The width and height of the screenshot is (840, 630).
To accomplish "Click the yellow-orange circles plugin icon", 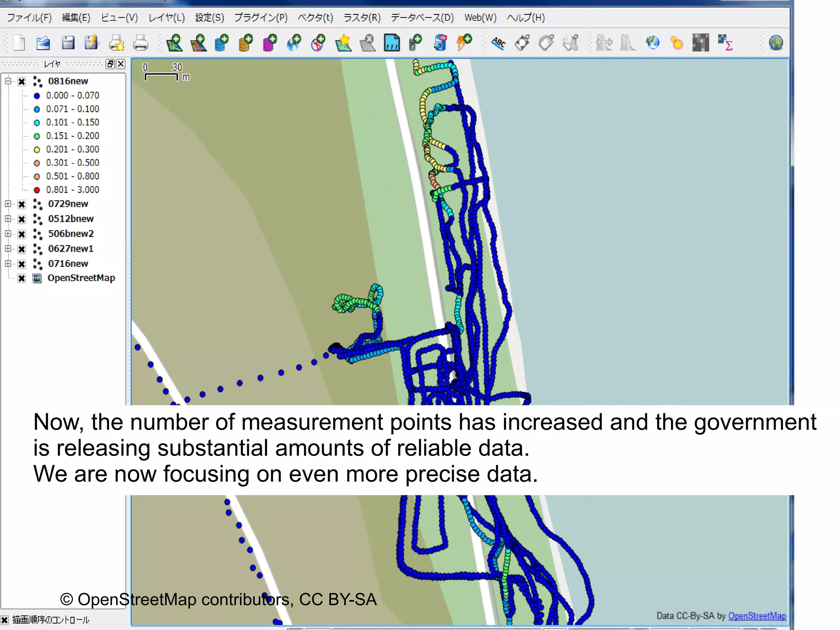I will pyautogui.click(x=676, y=43).
